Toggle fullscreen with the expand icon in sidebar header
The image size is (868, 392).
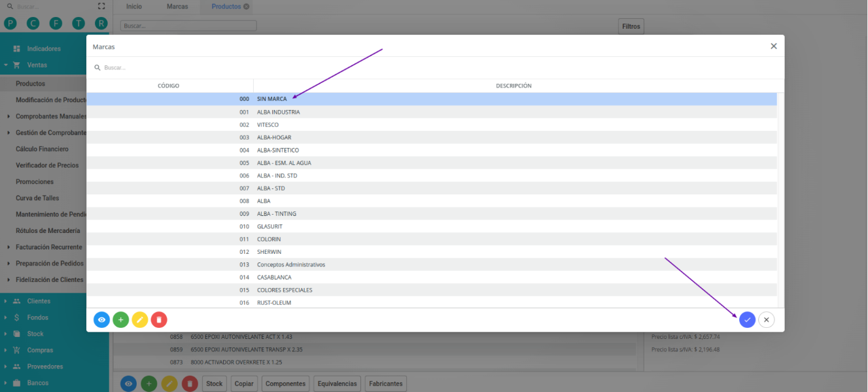101,6
